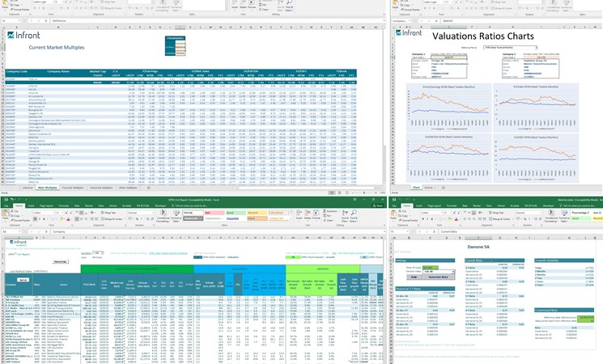Switch to the Forecast Multiples sheet tab
This screenshot has height=364, width=603.
point(74,187)
